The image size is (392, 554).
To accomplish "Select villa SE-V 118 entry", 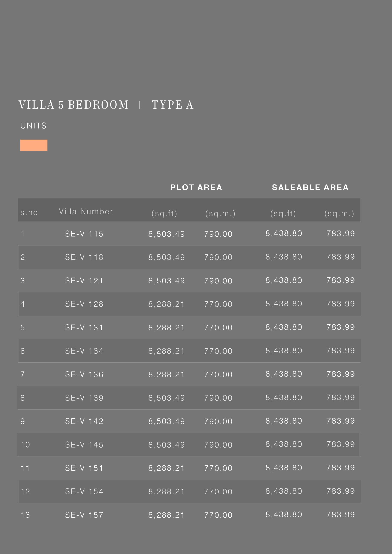I will (x=84, y=257).
